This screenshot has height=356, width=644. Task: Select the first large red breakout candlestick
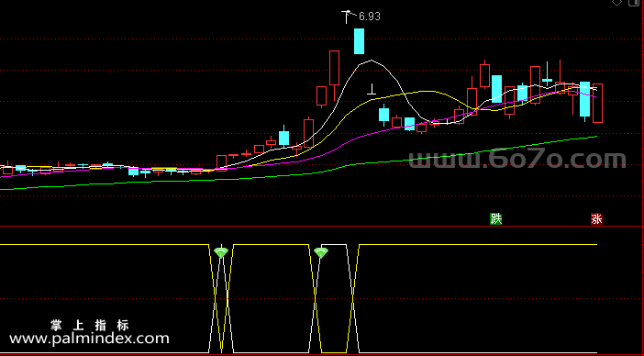(x=221, y=162)
